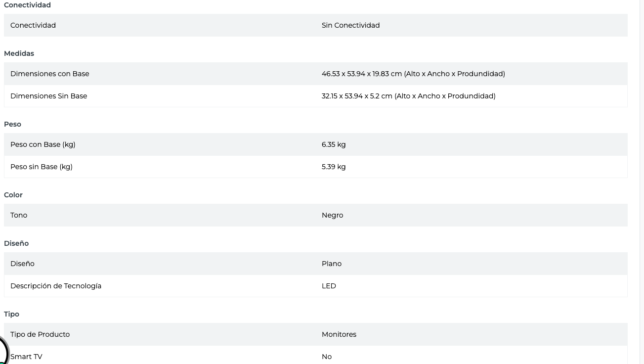The image size is (644, 364).
Task: Select the Color section heading
Action: 13,195
